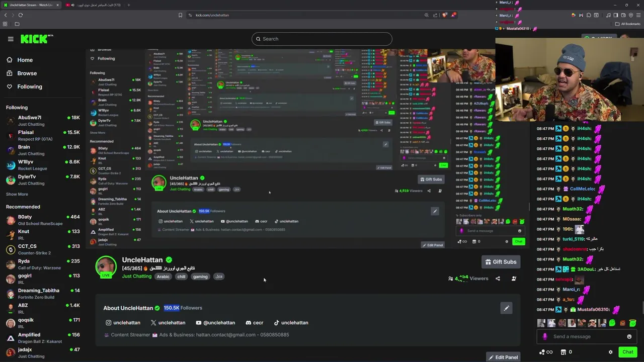Select the Arabic tag below the stream title

tap(163, 277)
